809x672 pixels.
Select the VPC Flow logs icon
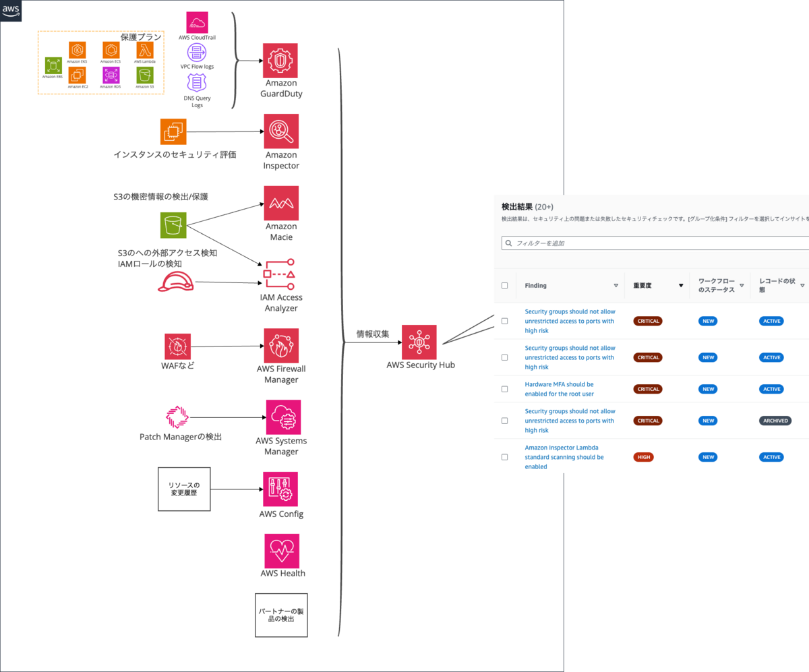pyautogui.click(x=197, y=53)
